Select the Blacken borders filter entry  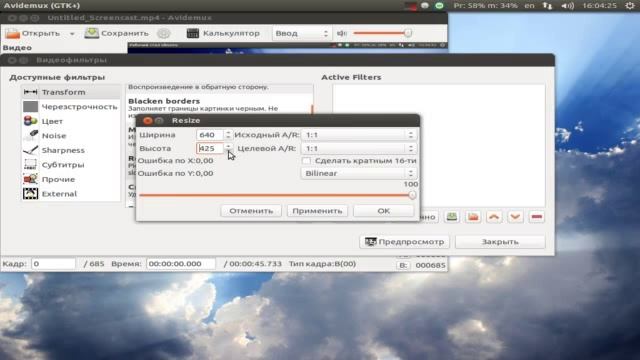coord(219,104)
